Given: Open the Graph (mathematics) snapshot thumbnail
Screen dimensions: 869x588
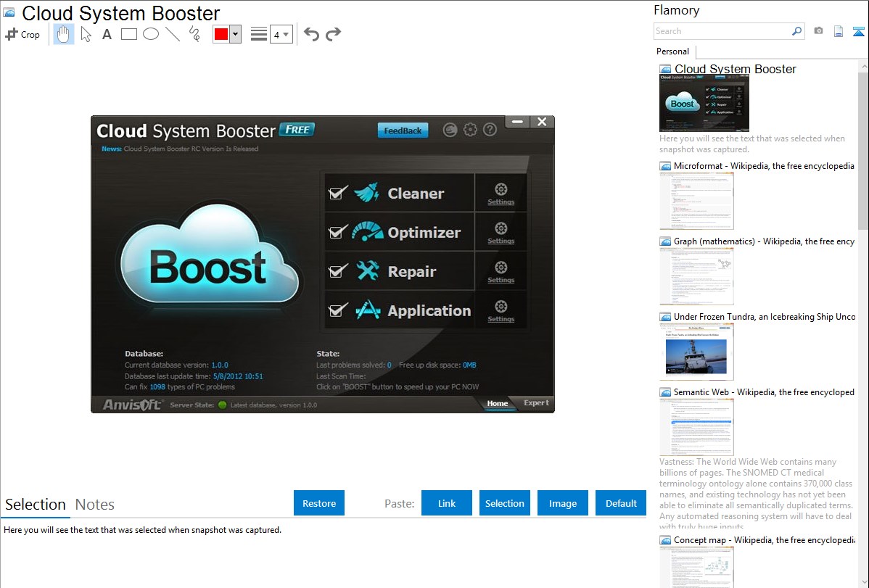Looking at the screenshot, I should click(696, 276).
